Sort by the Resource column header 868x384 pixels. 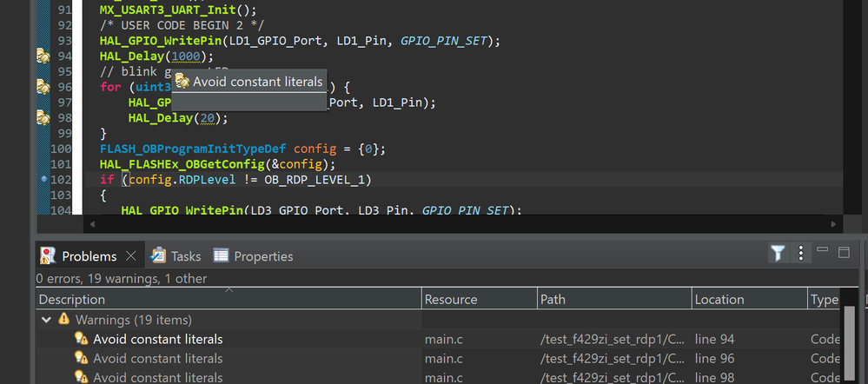tap(480, 300)
